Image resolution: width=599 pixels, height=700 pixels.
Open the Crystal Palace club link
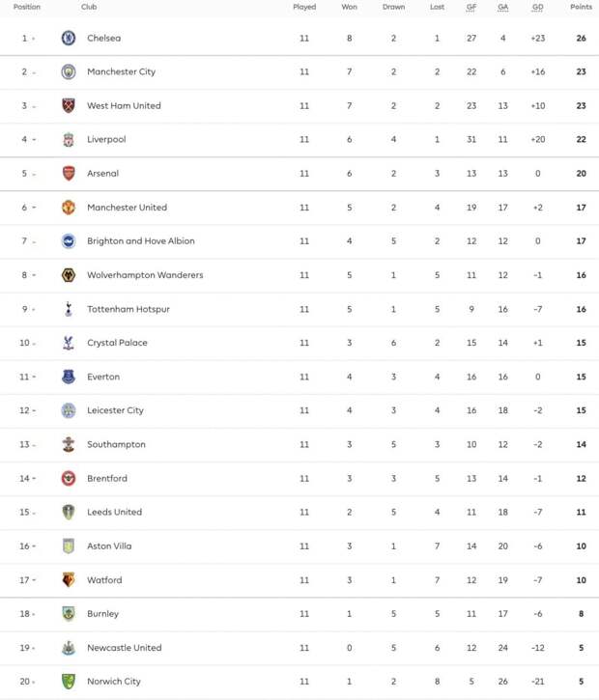tap(117, 343)
